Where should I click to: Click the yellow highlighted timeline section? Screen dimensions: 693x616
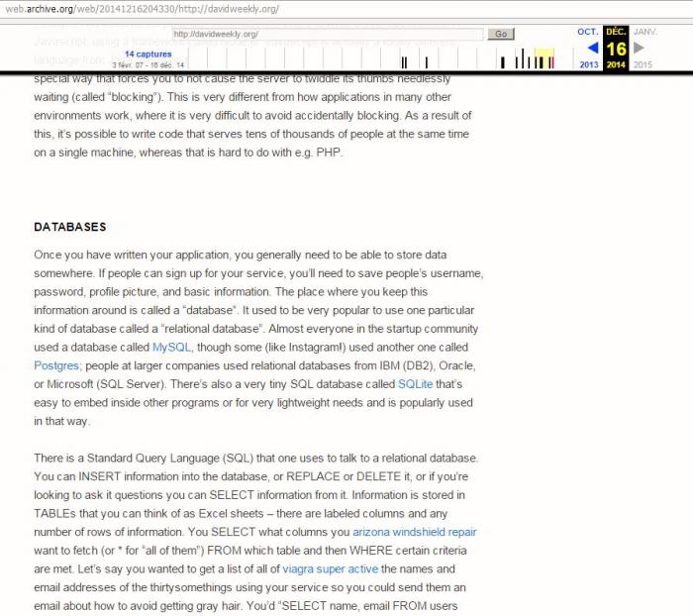pyautogui.click(x=544, y=58)
